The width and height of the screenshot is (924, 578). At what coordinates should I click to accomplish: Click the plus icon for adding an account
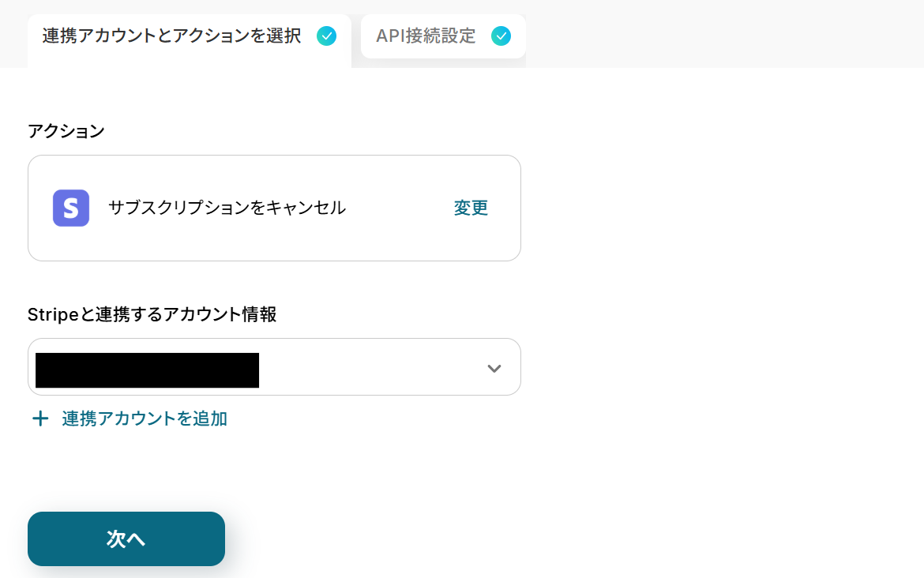39,418
